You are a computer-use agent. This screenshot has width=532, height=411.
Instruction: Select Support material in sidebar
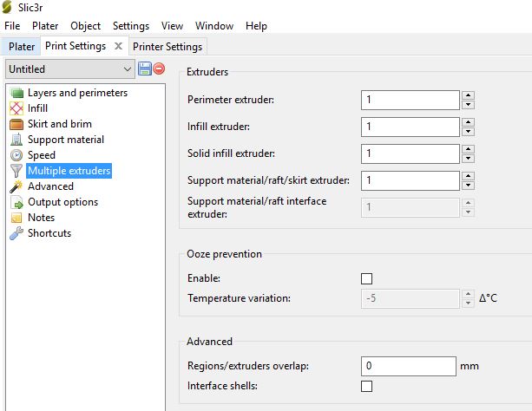(65, 140)
